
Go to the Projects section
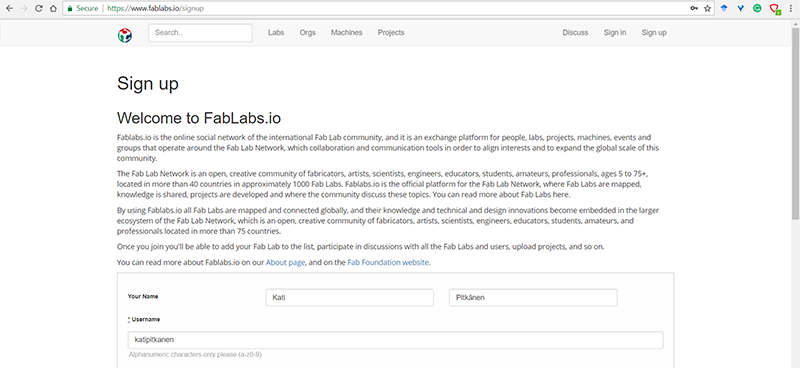(391, 33)
